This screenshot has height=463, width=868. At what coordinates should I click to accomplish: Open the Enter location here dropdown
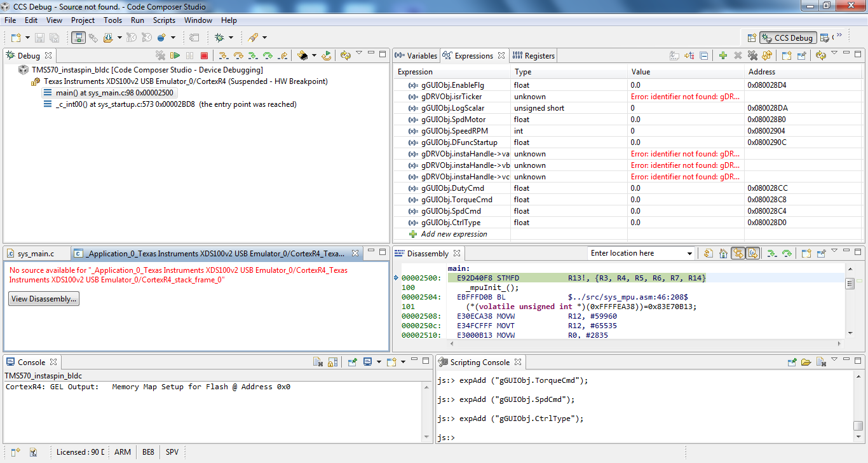tap(689, 253)
